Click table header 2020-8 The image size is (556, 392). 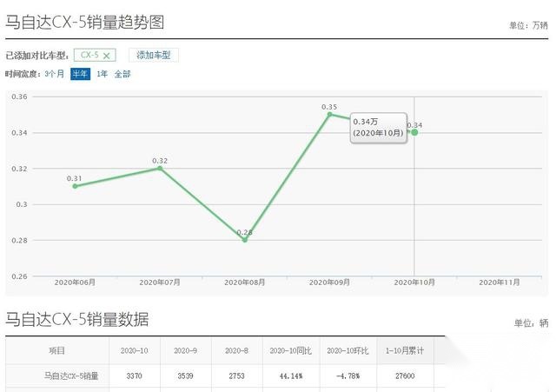coord(236,350)
